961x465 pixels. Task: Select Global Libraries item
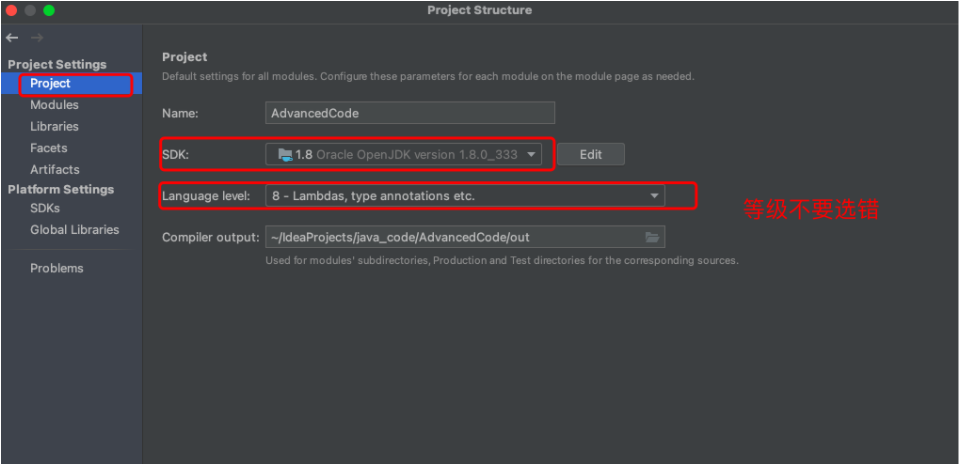coord(74,230)
